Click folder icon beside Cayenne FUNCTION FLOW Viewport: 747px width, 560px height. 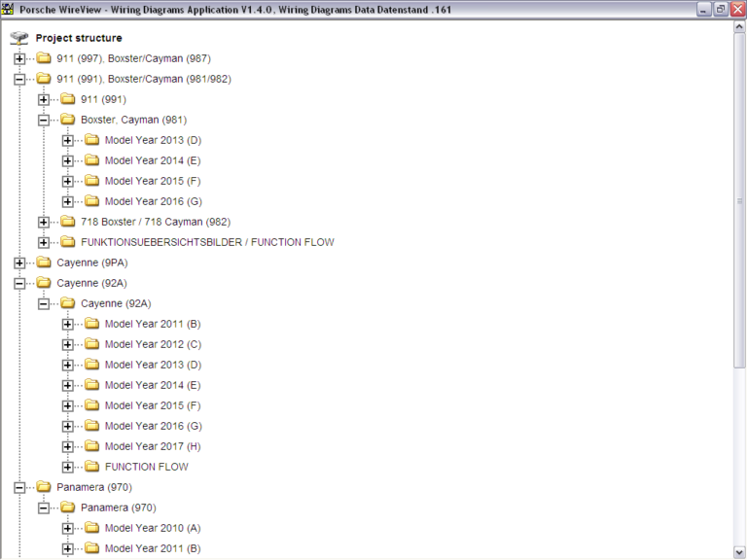click(91, 467)
